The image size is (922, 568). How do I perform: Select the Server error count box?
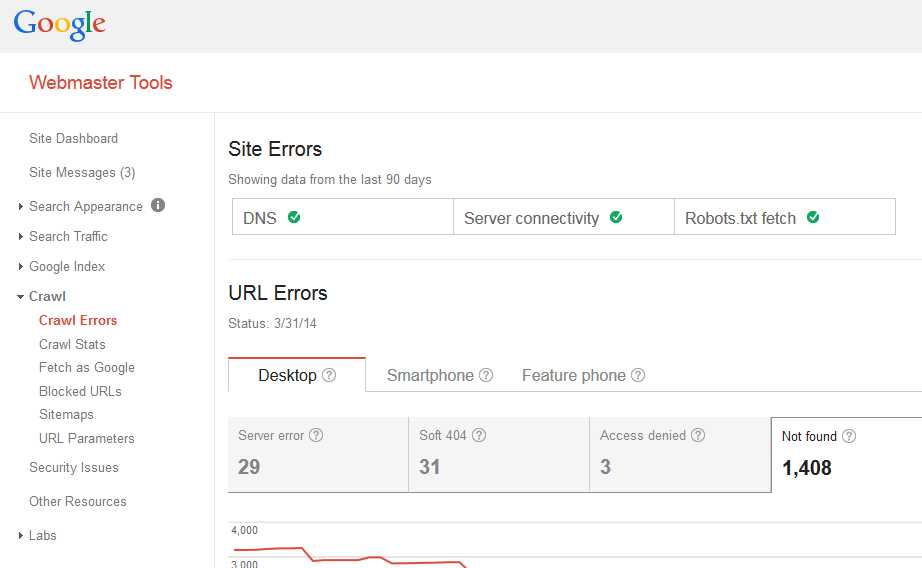click(x=318, y=455)
